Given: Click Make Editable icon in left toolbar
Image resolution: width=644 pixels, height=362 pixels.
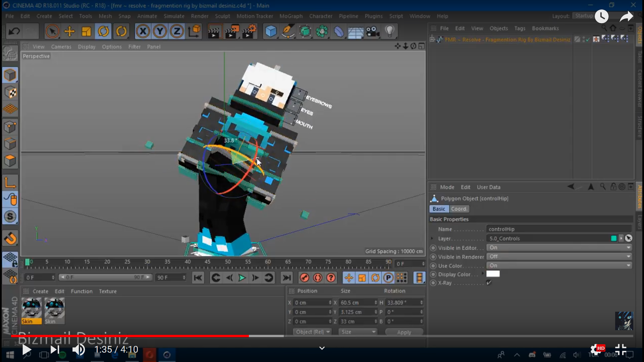Looking at the screenshot, I should click(x=10, y=54).
